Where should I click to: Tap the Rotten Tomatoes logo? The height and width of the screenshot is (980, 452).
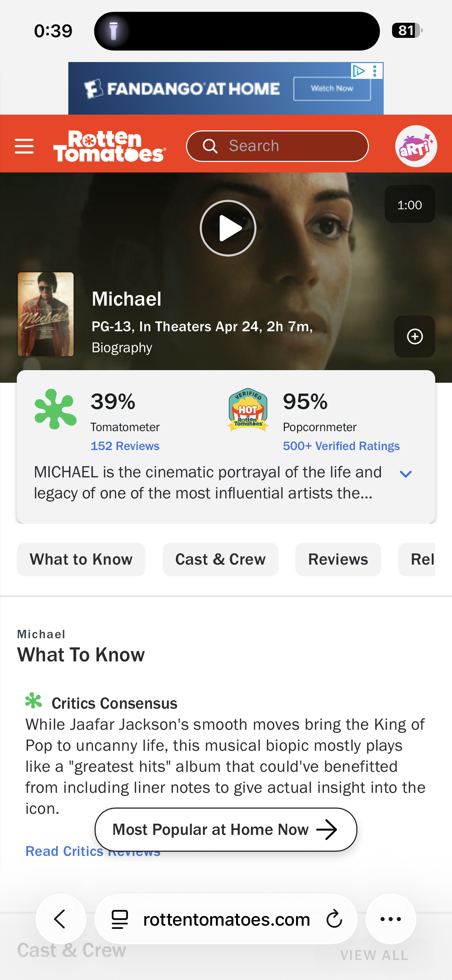[109, 146]
